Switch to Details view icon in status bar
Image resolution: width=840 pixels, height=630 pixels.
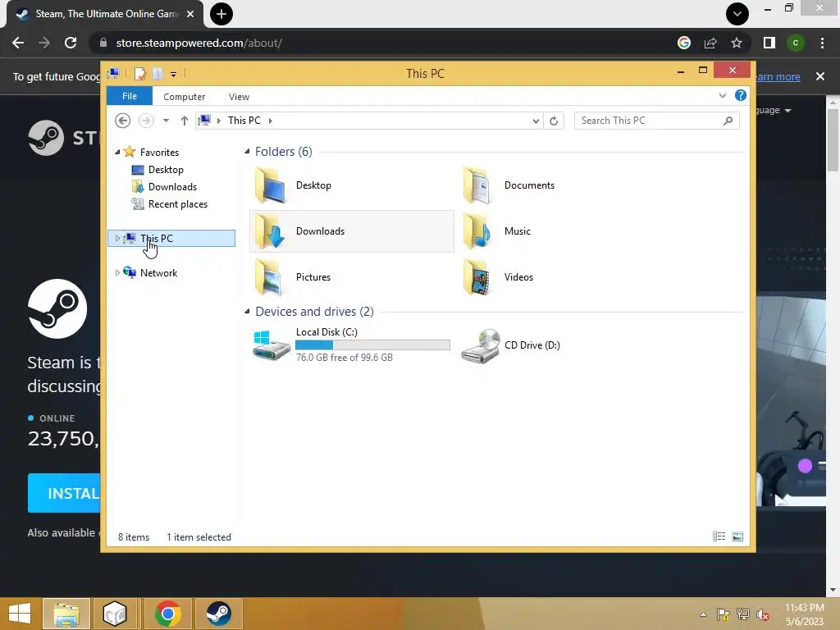tap(719, 536)
